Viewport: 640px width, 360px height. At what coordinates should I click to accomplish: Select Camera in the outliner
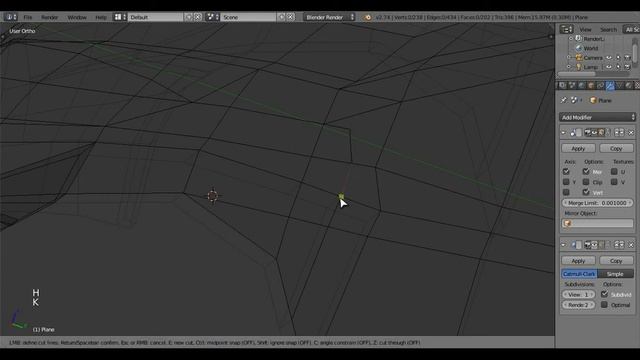coord(593,58)
